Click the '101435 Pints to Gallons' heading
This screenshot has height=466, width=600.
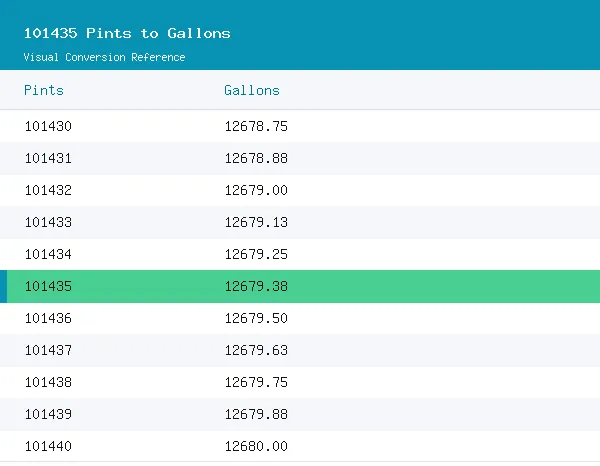coord(127,33)
